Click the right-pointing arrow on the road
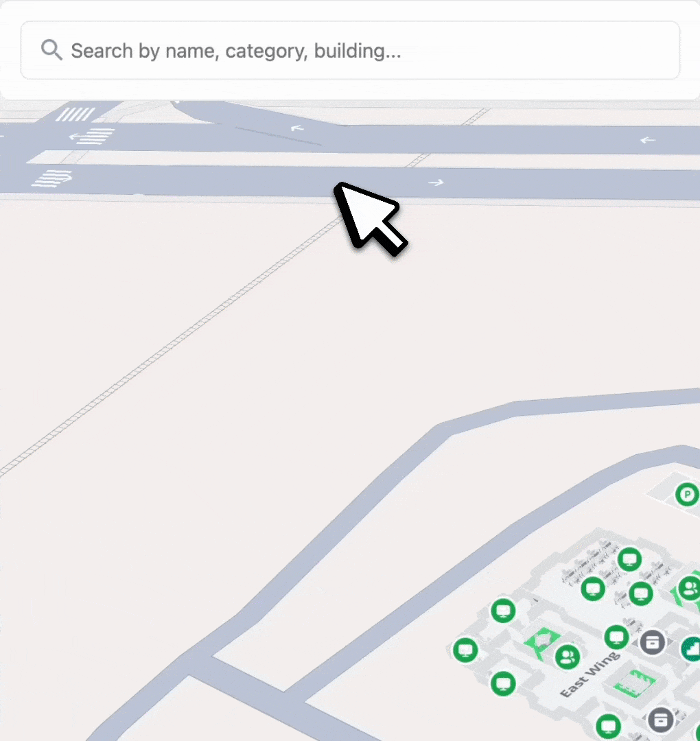The height and width of the screenshot is (741, 700). (x=436, y=183)
